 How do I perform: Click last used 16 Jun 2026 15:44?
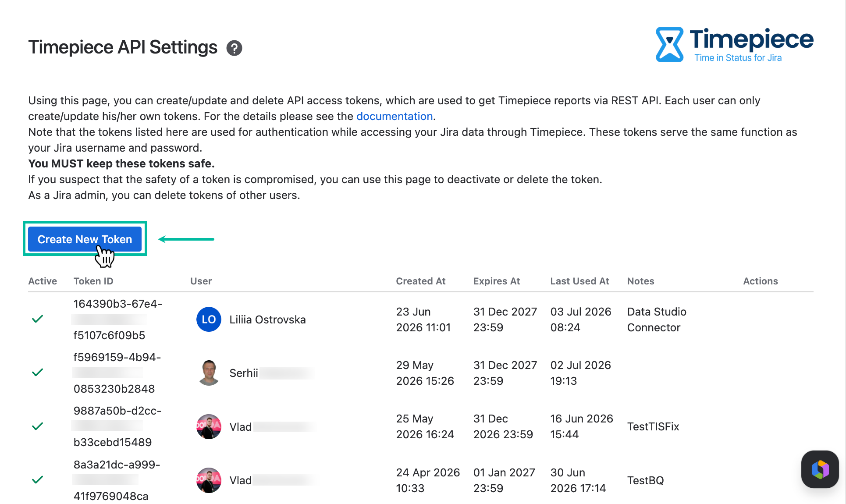coord(582,426)
